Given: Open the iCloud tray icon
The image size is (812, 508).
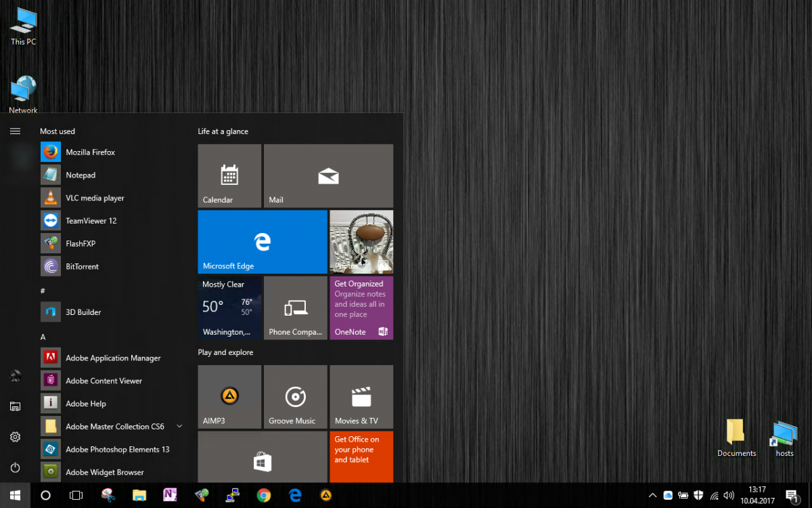Looking at the screenshot, I should coord(668,495).
